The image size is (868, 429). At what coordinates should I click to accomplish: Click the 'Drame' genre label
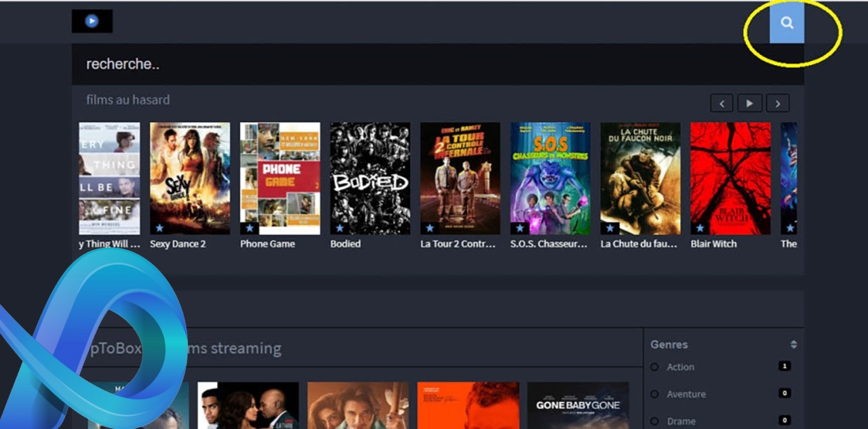[681, 421]
